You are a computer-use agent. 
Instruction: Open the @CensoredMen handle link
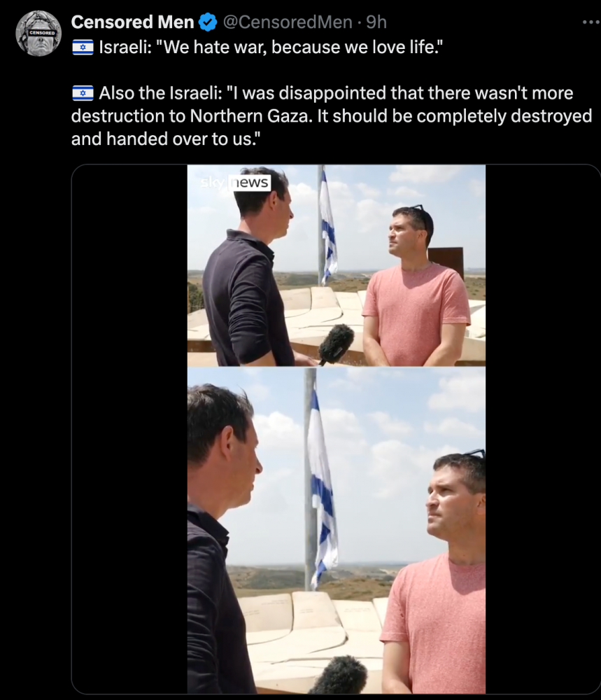coord(288,22)
